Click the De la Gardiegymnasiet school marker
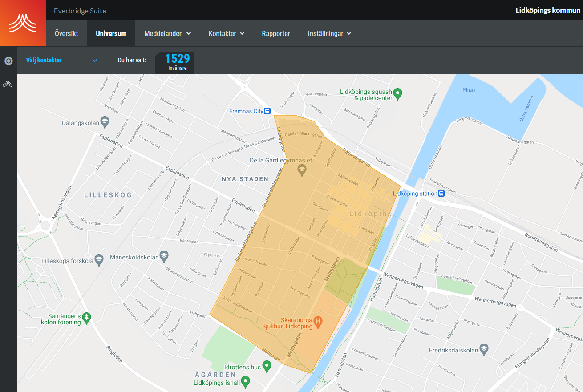The image size is (583, 392). point(302,170)
